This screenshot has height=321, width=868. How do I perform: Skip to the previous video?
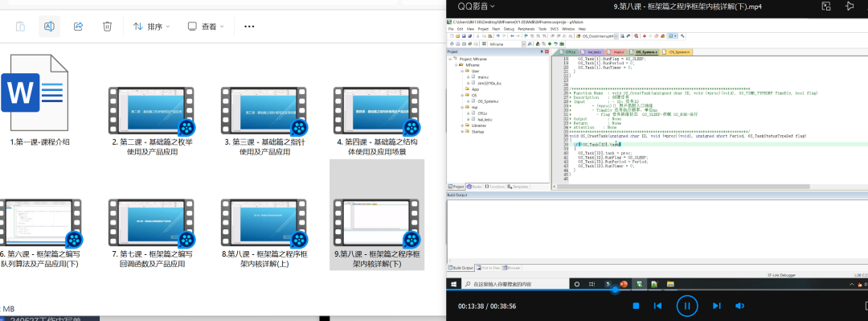[657, 306]
